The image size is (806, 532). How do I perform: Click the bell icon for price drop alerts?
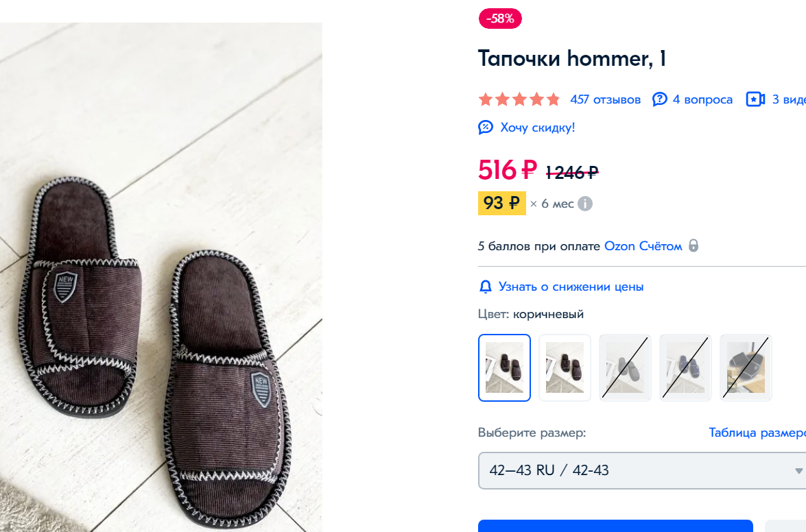[486, 287]
